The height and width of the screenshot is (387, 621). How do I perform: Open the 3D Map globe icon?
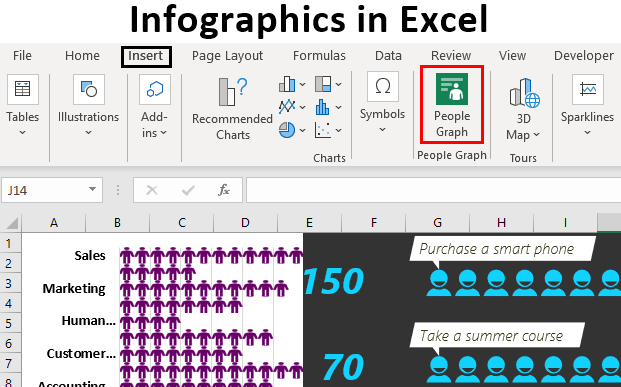(x=525, y=93)
